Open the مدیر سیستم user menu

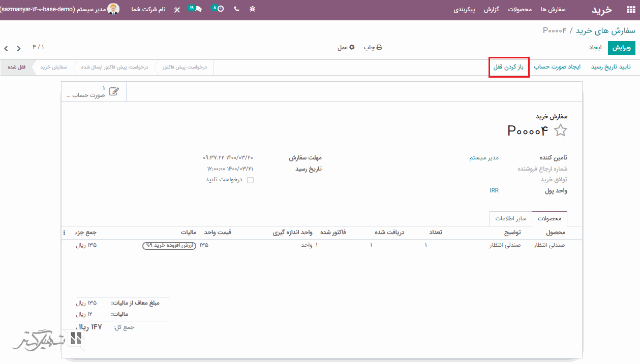97,9
